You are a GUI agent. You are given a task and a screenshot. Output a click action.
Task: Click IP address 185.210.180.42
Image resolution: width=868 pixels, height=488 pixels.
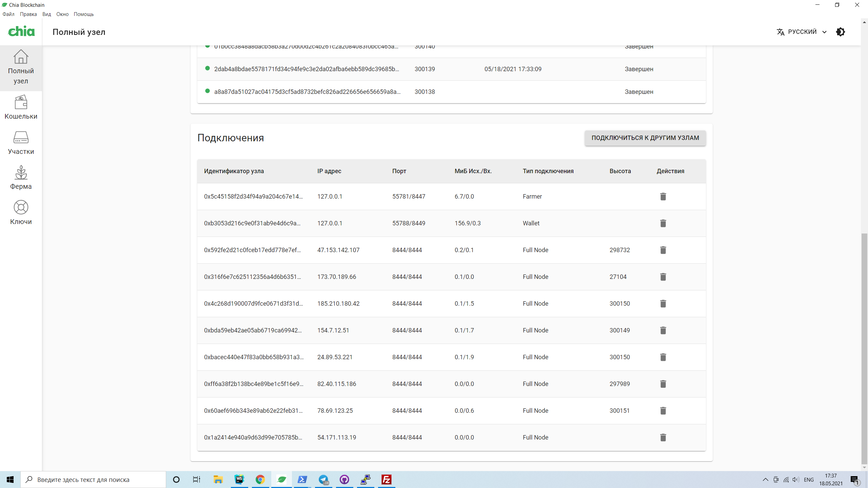click(x=338, y=304)
